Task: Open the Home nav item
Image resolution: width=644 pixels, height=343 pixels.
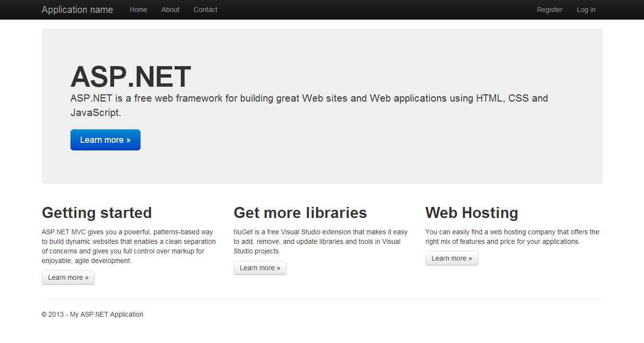Action: (139, 10)
